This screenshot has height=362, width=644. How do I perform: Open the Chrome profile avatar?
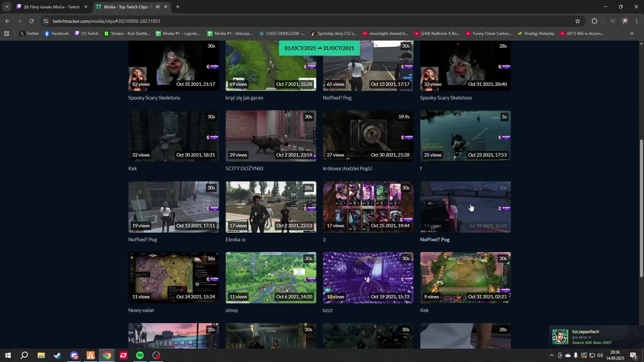coord(624,21)
